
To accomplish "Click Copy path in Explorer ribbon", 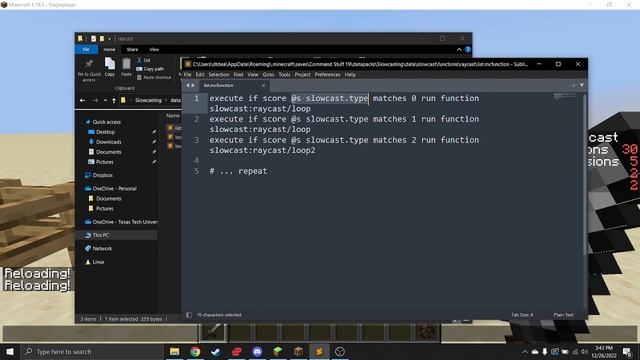I will point(150,69).
